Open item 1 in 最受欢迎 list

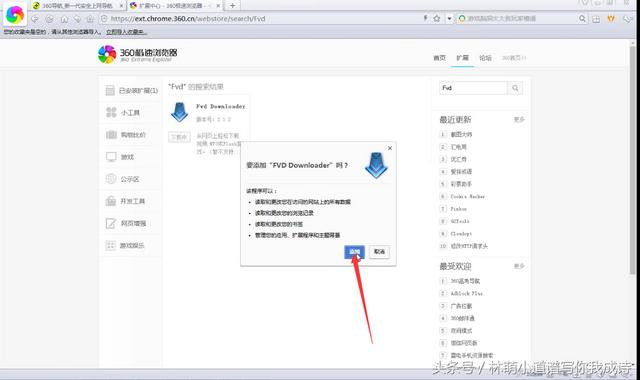(x=465, y=281)
